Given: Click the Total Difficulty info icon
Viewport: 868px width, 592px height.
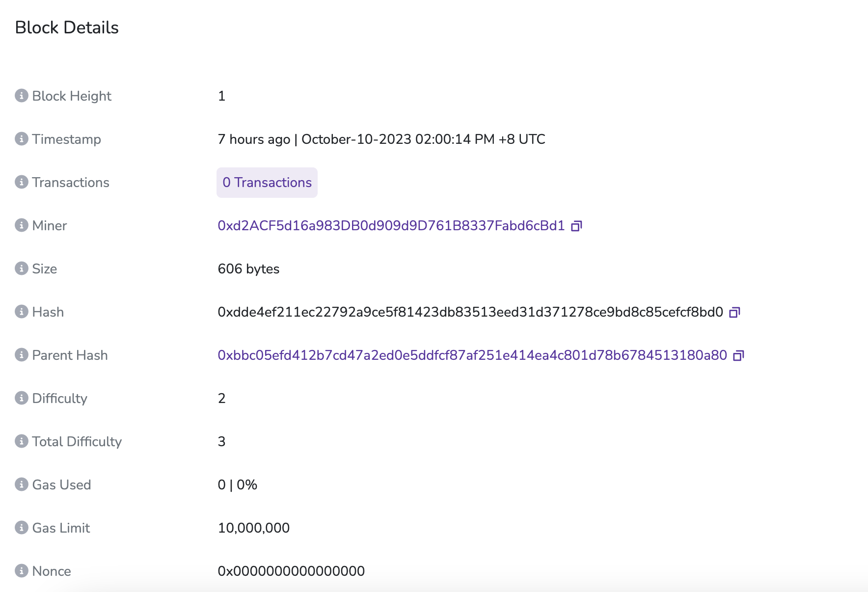Looking at the screenshot, I should pyautogui.click(x=21, y=441).
